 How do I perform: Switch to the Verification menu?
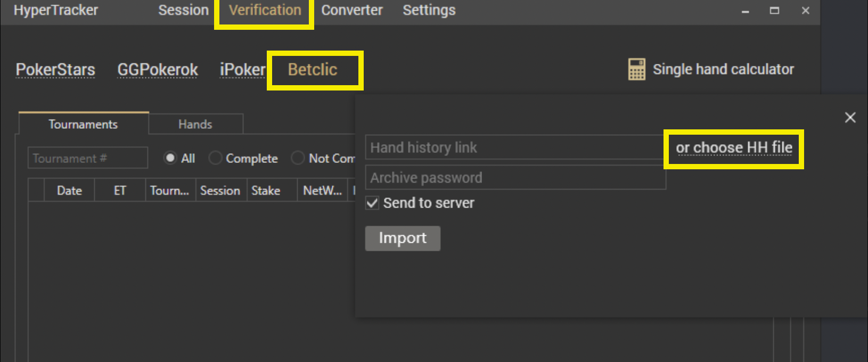[x=265, y=10]
